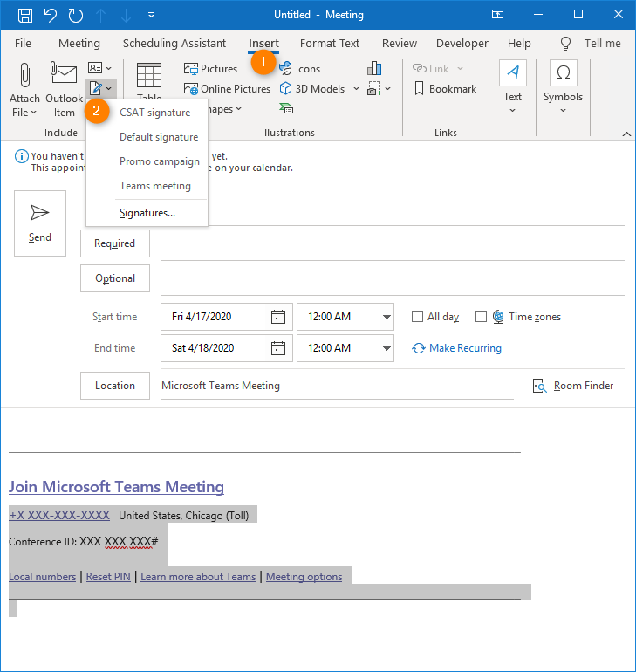Go to the Developer tab
The height and width of the screenshot is (672, 636).
462,44
